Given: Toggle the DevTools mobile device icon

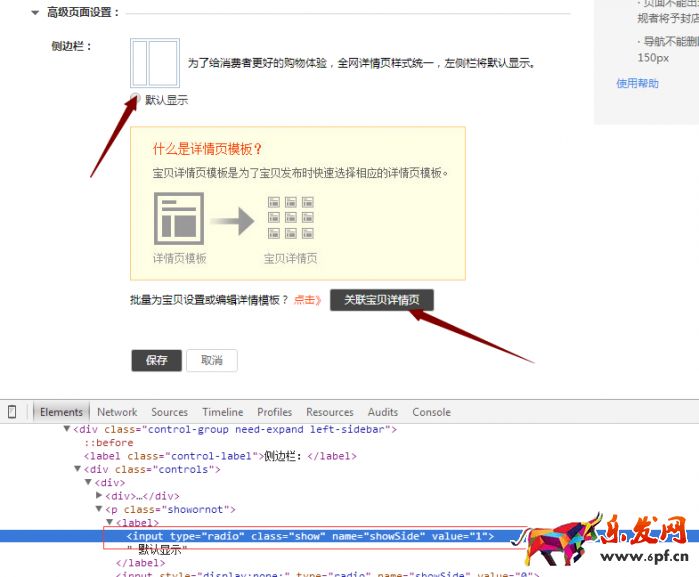Looking at the screenshot, I should point(12,412).
